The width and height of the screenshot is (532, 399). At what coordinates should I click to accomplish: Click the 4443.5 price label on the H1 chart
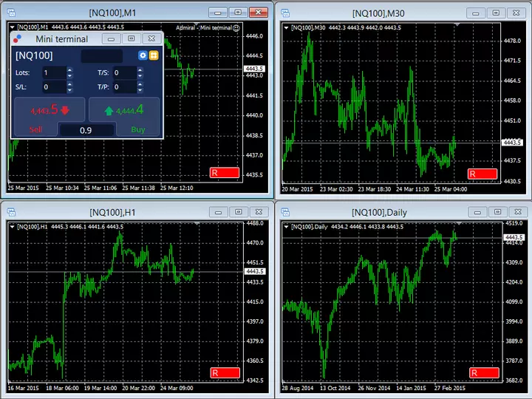255,271
